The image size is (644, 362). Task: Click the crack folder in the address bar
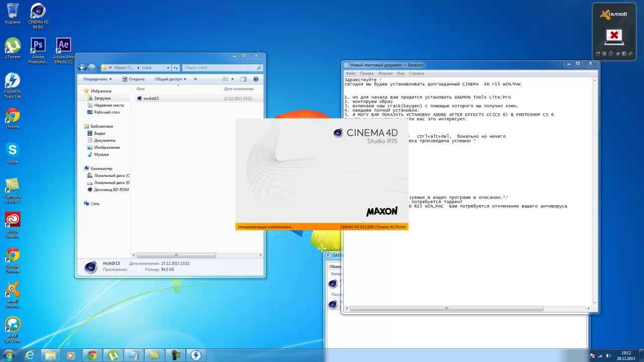tap(147, 67)
